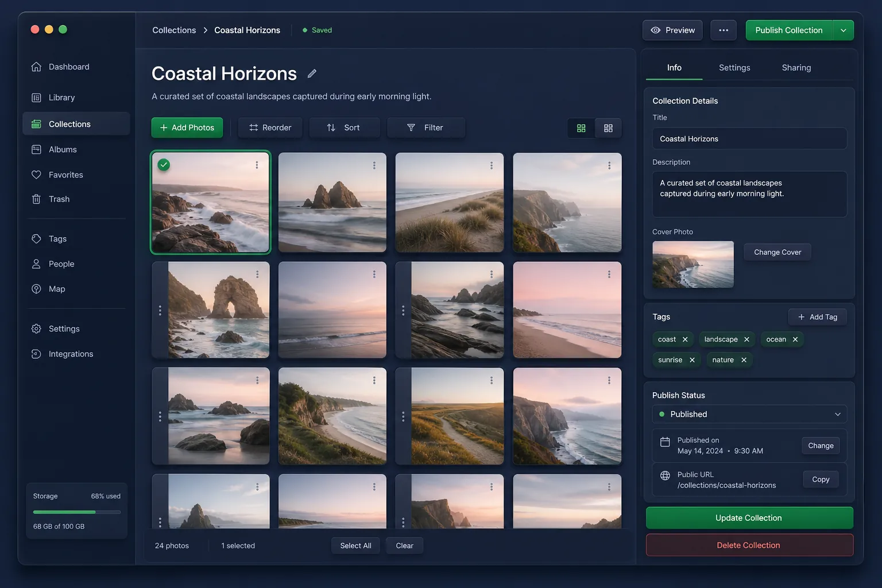Image resolution: width=882 pixels, height=588 pixels.
Task: Click the storage usage progress bar
Action: pyautogui.click(x=77, y=512)
